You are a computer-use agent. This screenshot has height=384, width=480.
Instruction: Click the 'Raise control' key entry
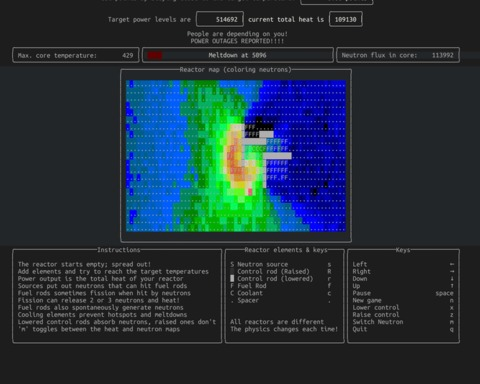coord(376,315)
